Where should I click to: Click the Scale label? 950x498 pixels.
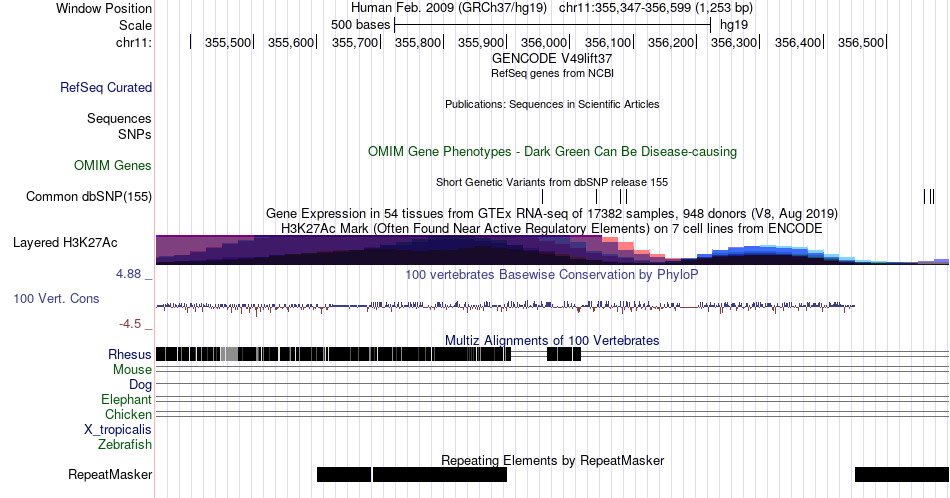[x=136, y=25]
